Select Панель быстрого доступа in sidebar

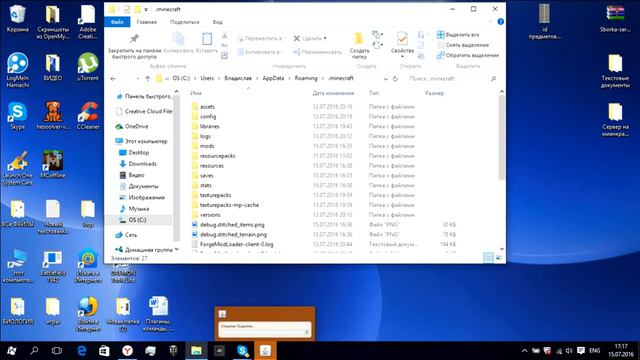pos(143,96)
